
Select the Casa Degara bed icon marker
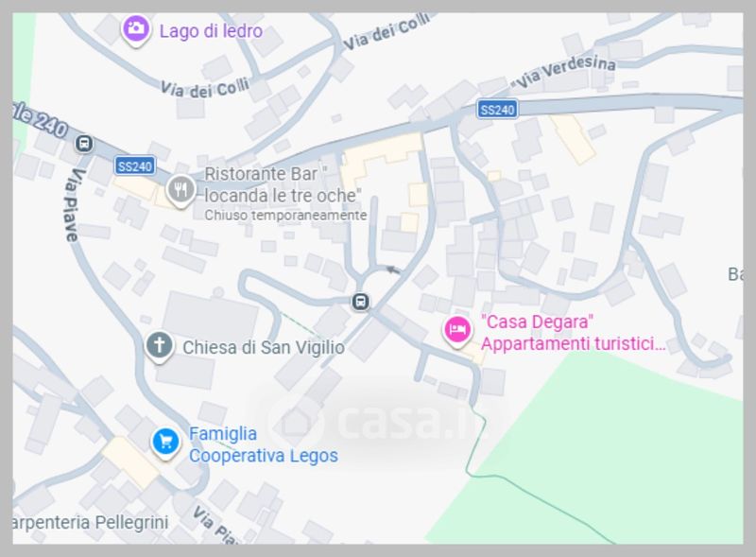click(457, 331)
